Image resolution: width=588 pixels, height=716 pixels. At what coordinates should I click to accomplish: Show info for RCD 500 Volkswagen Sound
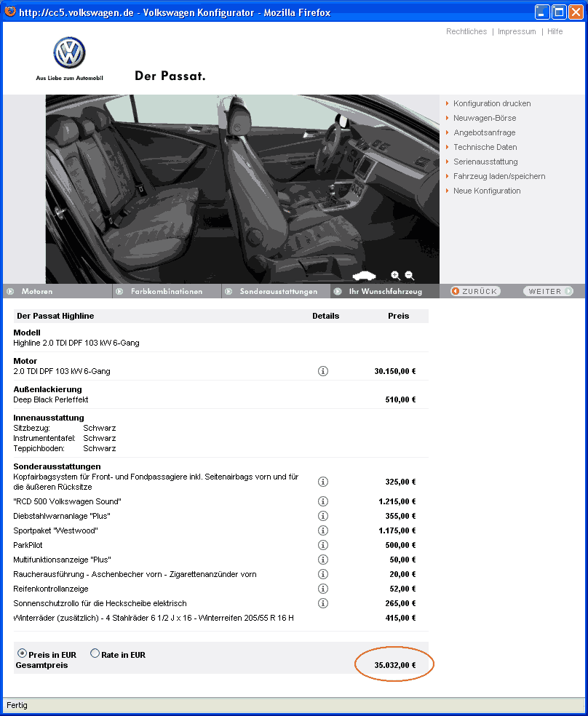(x=323, y=501)
